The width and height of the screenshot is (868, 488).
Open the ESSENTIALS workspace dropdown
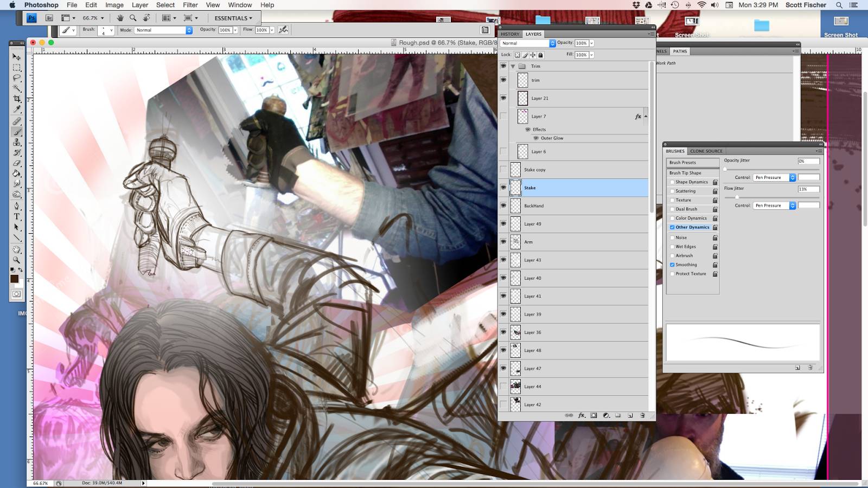[x=233, y=18]
